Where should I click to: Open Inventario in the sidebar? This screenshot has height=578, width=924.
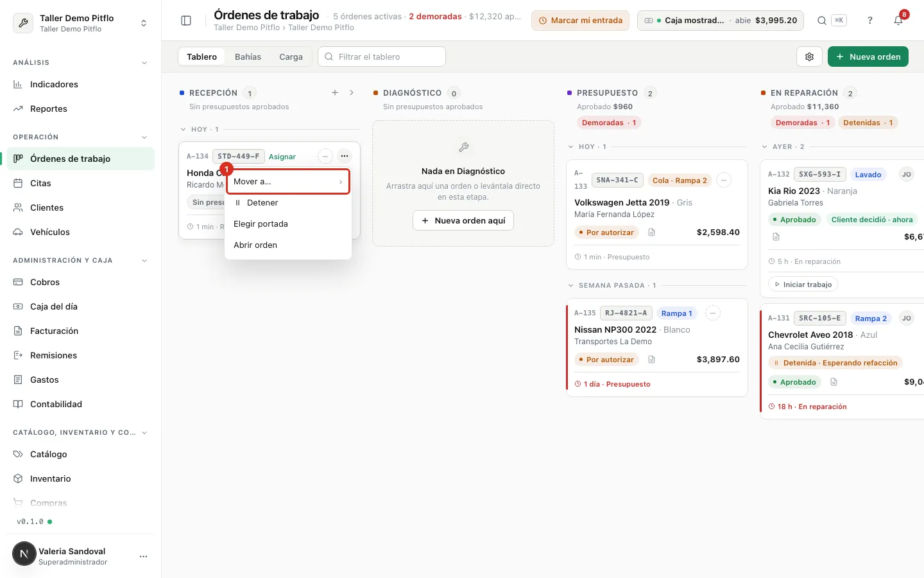80,478
